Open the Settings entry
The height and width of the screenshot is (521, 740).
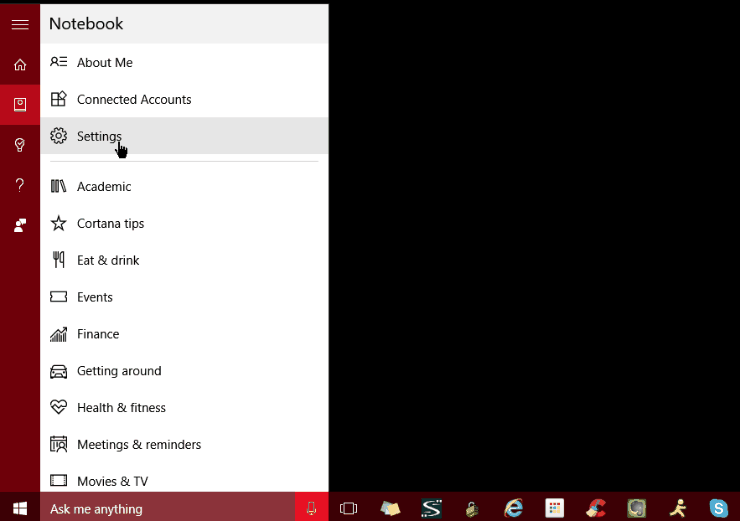[184, 136]
